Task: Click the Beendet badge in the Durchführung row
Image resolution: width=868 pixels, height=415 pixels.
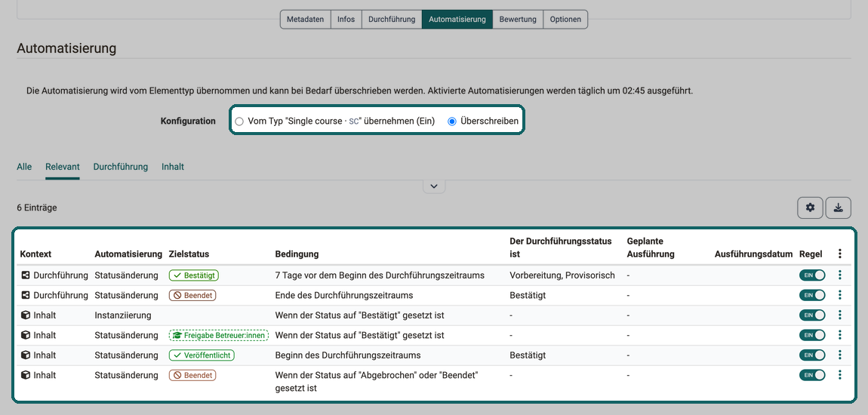Action: 192,295
